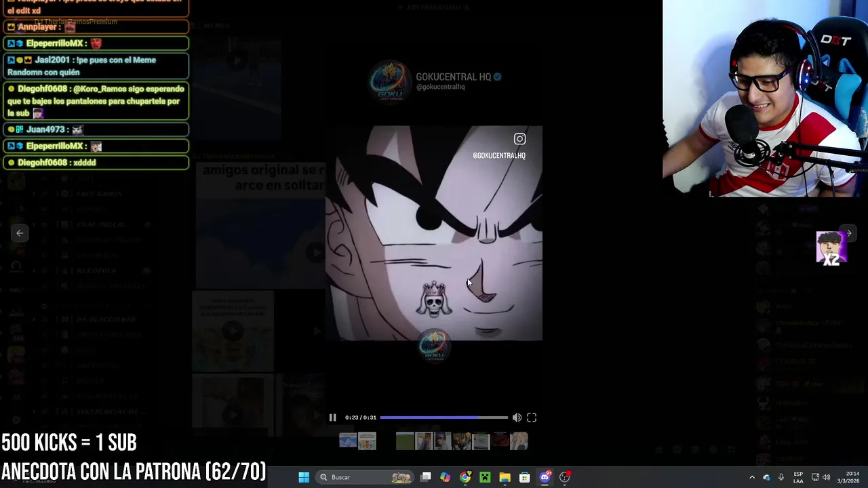Switch to Discord in the taskbar
The image size is (868, 488).
click(545, 477)
